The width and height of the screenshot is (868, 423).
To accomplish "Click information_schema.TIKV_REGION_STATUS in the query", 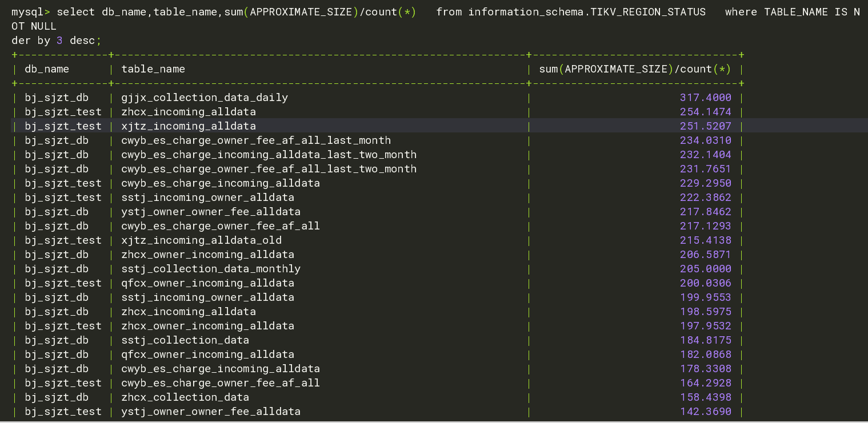I will (x=587, y=12).
